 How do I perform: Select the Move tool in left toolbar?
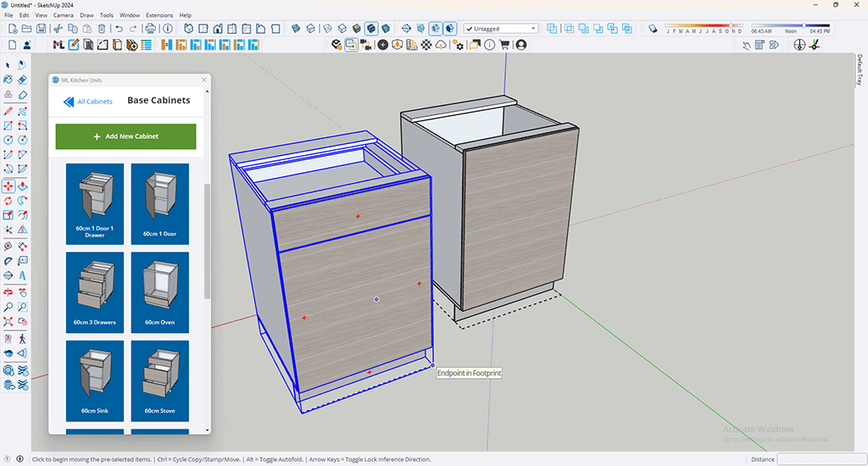(8, 186)
